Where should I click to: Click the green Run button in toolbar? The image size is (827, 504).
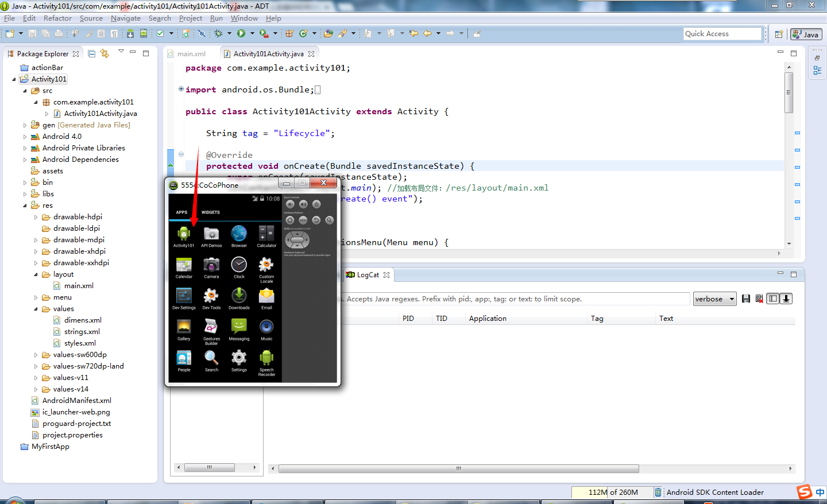pyautogui.click(x=241, y=33)
